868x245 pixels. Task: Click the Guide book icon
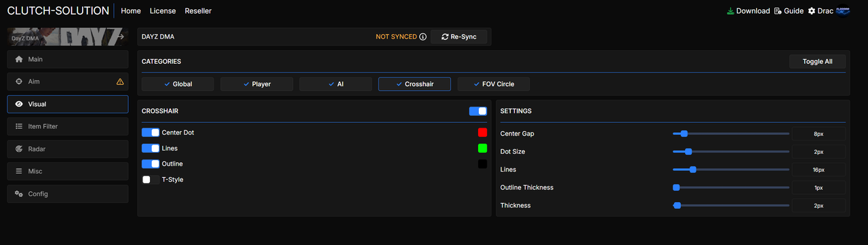pos(778,11)
